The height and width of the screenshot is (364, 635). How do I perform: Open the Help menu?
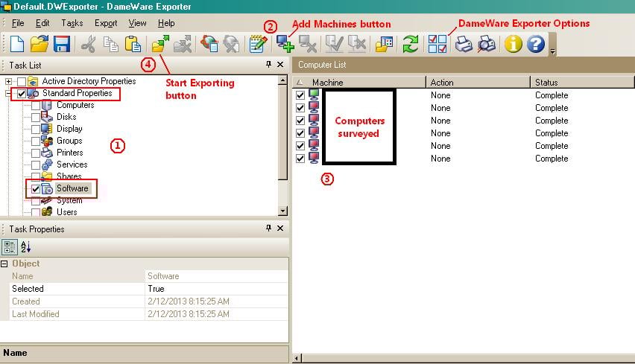166,23
